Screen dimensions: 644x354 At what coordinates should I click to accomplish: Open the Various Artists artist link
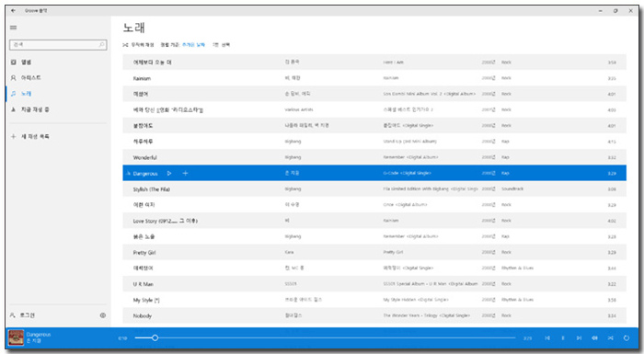coord(299,109)
